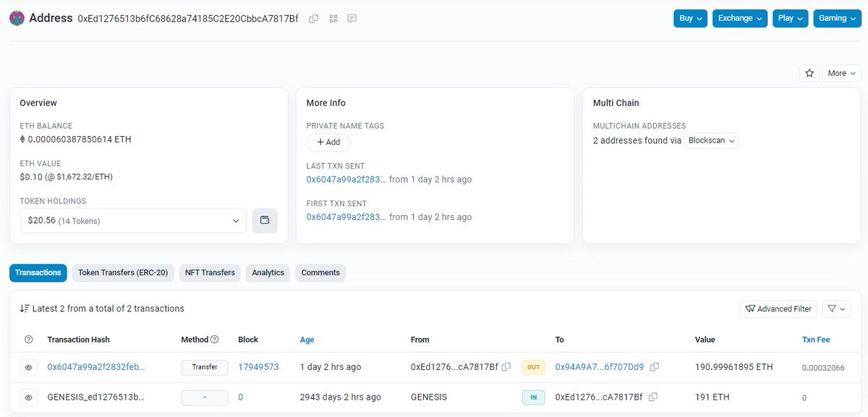The width and height of the screenshot is (868, 417).
Task: Preview the GENESIS transaction with eye icon
Action: (29, 397)
